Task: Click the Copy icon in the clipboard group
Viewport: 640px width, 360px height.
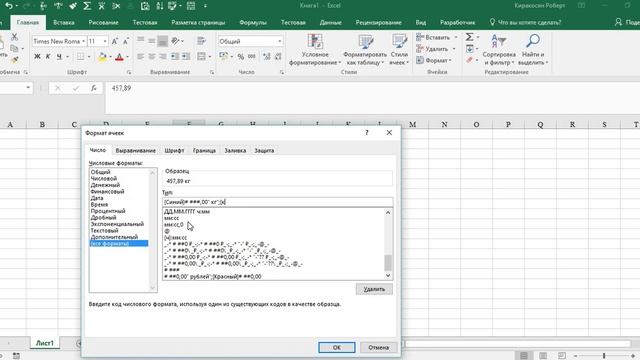Action: pos(14,49)
